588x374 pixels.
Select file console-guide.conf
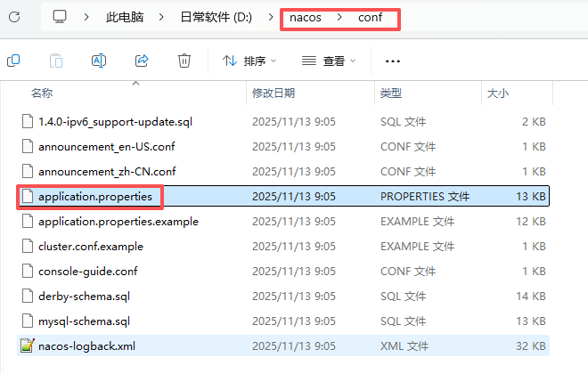point(87,272)
